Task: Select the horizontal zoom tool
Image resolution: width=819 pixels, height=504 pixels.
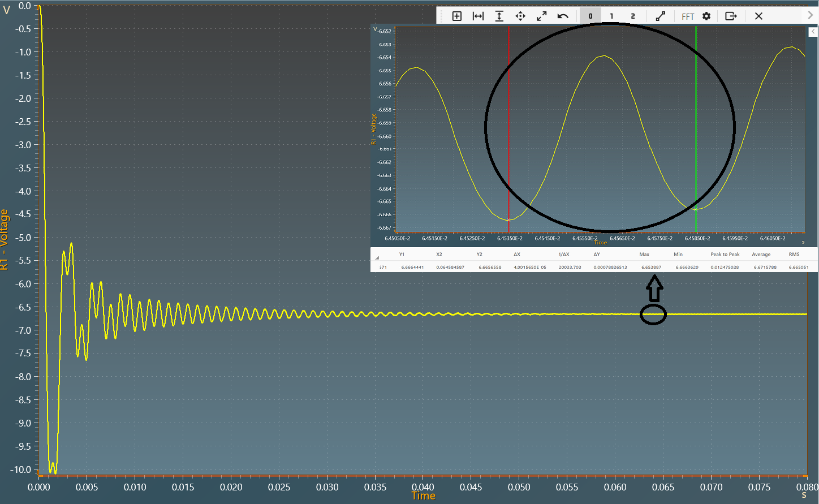Action: pos(478,16)
